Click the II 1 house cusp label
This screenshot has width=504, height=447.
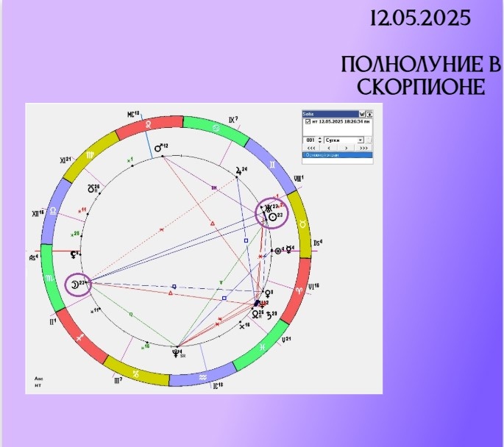pyautogui.click(x=53, y=321)
